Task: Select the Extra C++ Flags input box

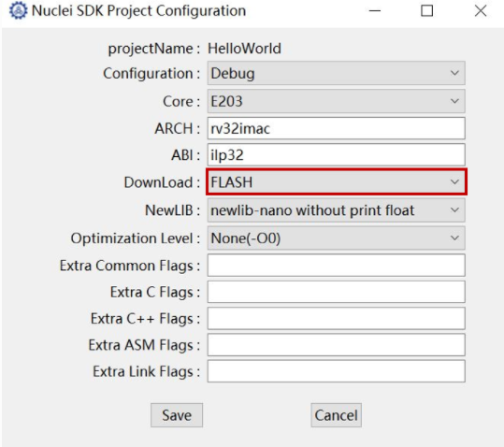Action: (337, 319)
